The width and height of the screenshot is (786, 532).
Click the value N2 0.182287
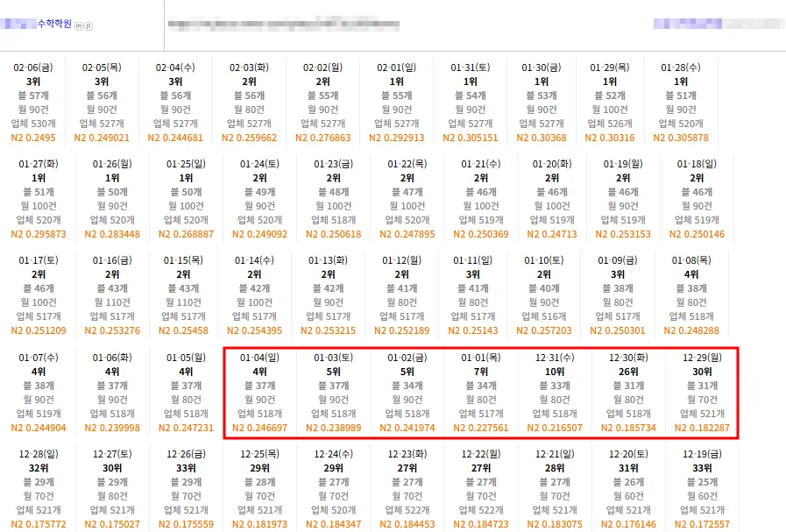(702, 428)
